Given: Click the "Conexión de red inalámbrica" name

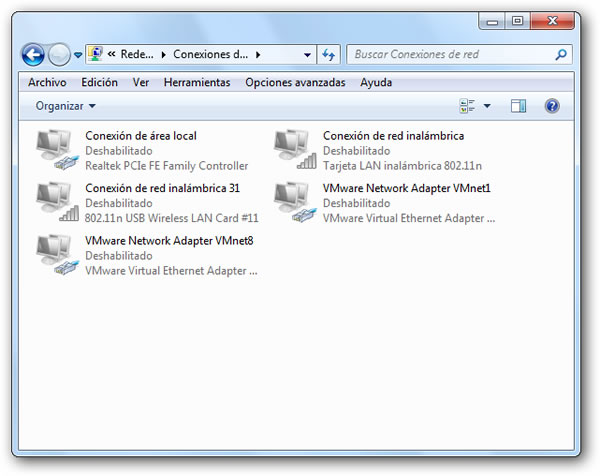Looking at the screenshot, I should tap(393, 136).
